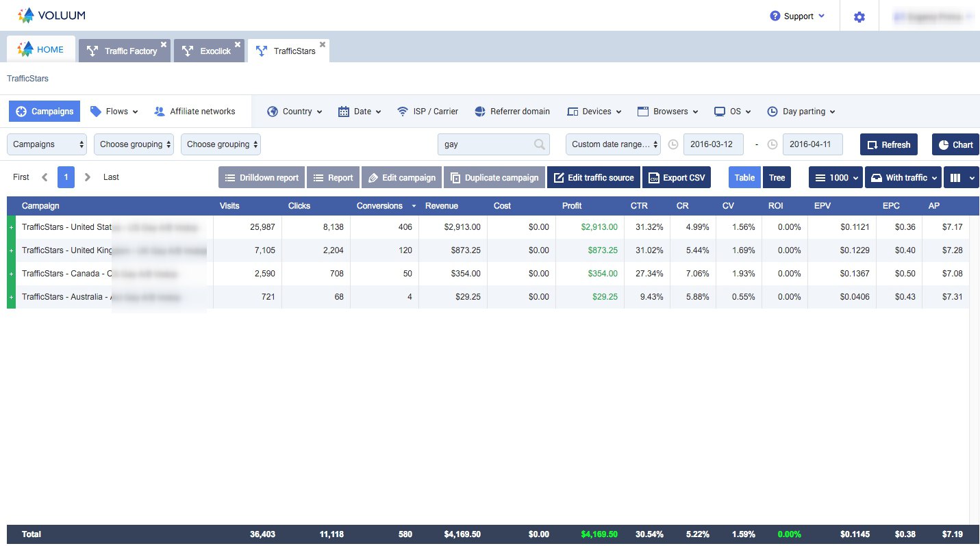Go to First page

click(21, 177)
